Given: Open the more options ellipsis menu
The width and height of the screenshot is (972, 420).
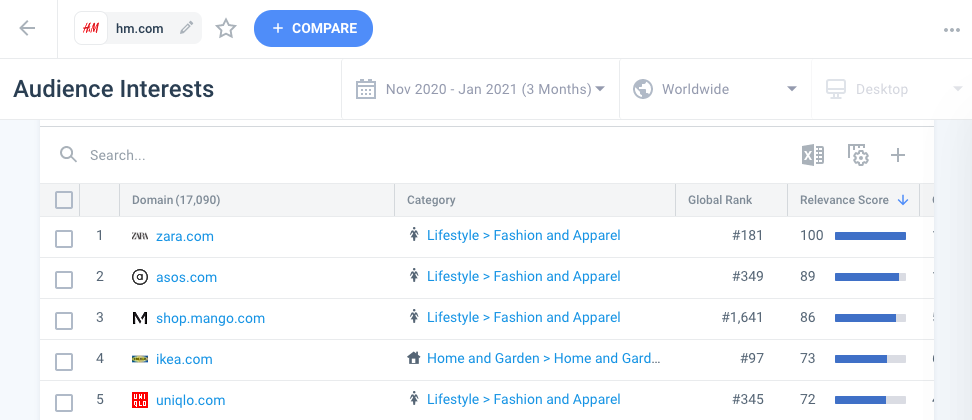Looking at the screenshot, I should point(952,30).
